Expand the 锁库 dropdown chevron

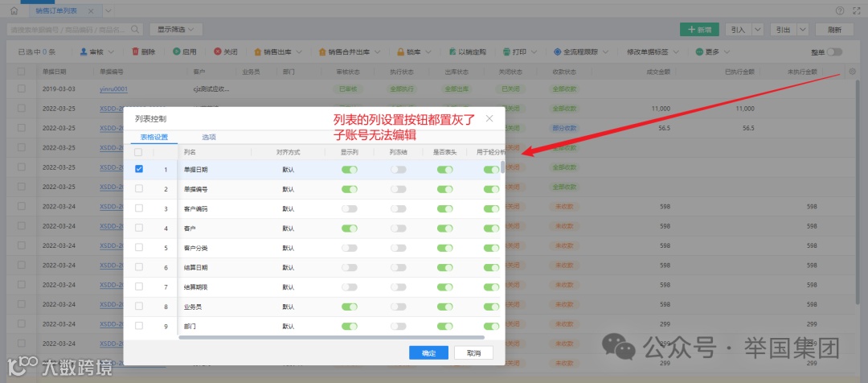428,52
